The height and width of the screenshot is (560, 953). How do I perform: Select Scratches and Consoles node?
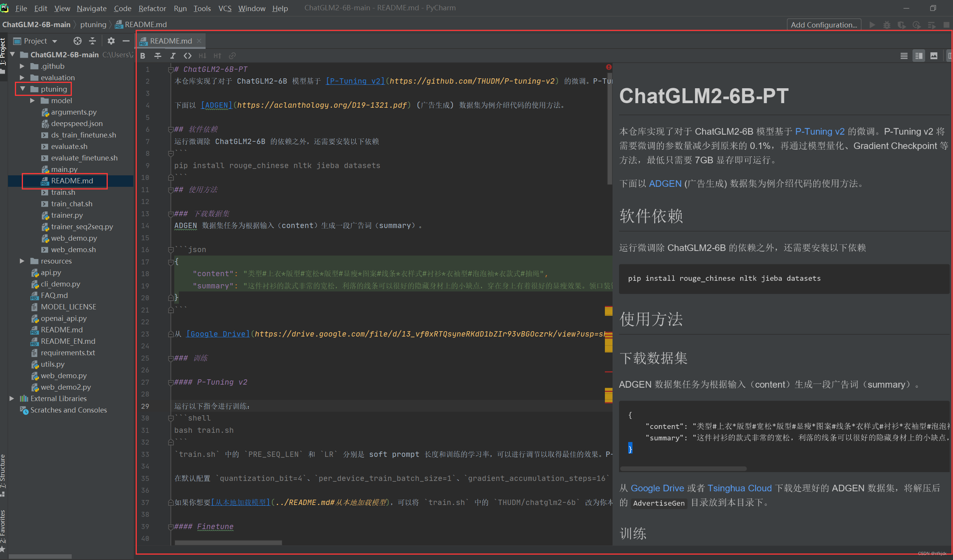68,410
